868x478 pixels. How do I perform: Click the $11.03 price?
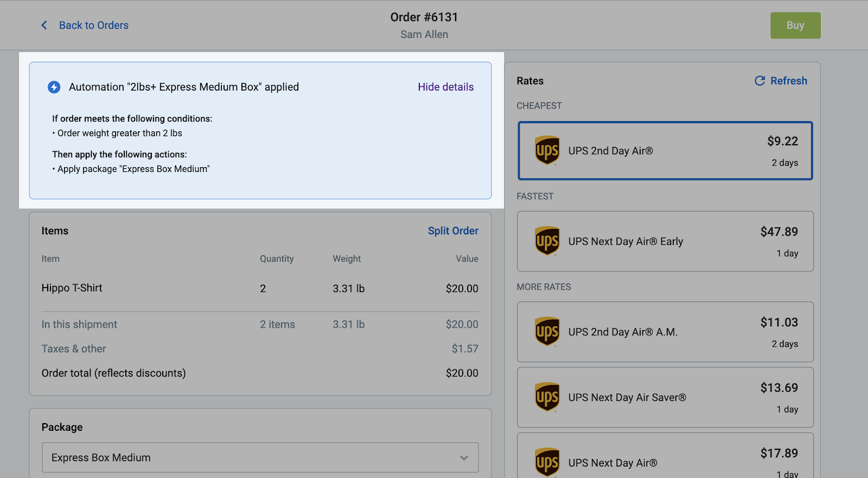779,322
